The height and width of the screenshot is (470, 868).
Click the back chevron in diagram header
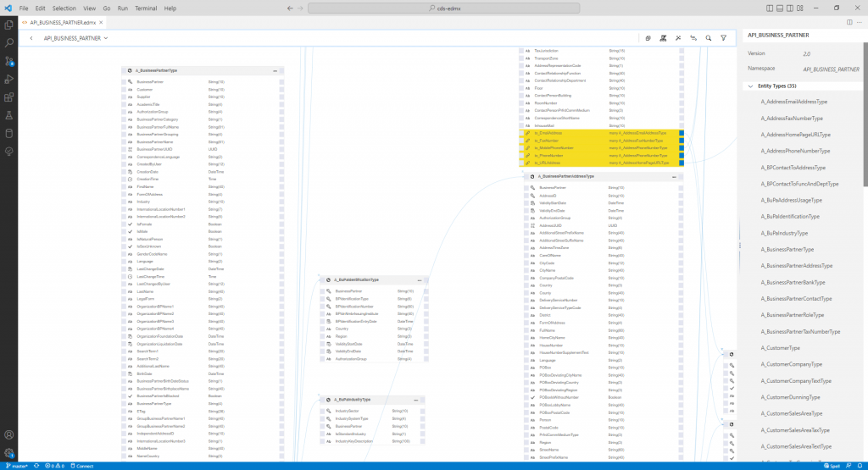[x=31, y=38]
